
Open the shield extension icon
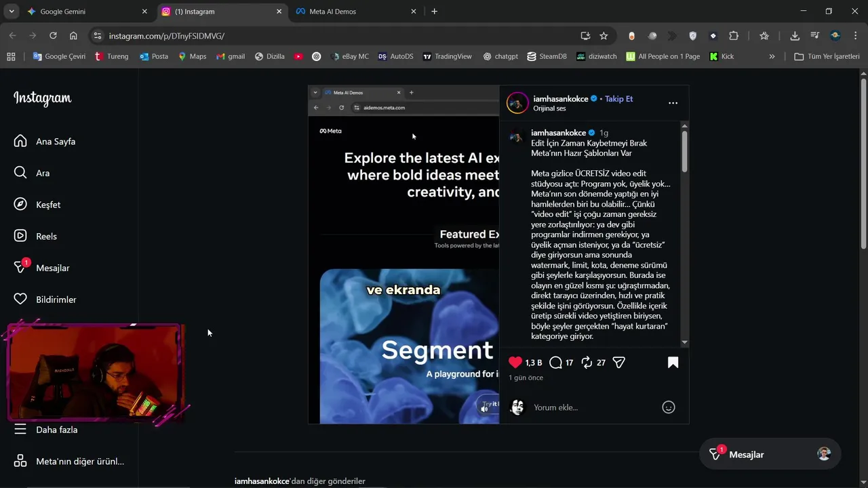(x=692, y=36)
